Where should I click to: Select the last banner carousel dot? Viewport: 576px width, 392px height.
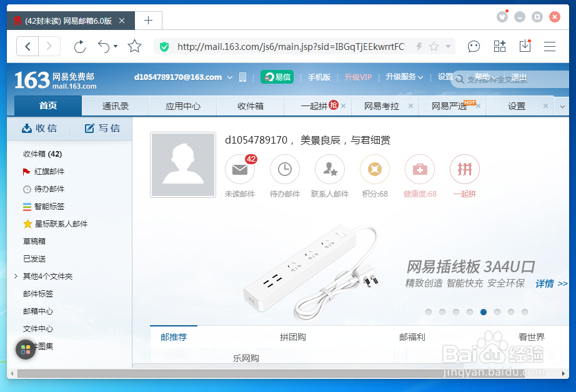click(525, 312)
